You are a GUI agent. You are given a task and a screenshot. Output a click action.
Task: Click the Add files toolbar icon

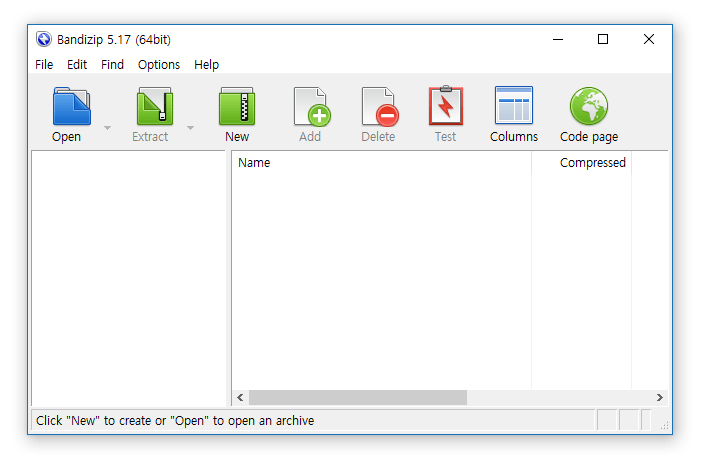coord(312,106)
